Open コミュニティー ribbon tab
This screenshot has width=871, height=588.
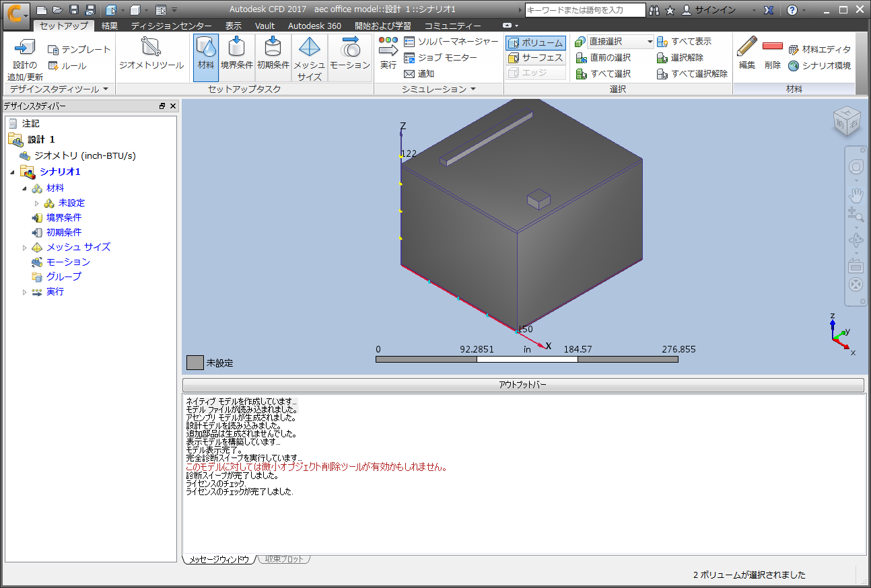tap(452, 26)
